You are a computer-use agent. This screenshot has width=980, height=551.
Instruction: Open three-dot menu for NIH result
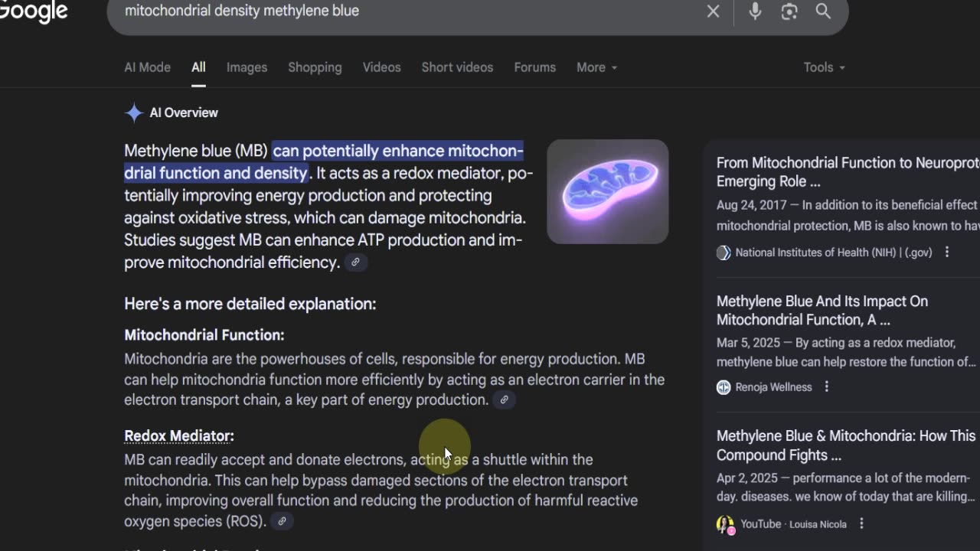click(947, 253)
